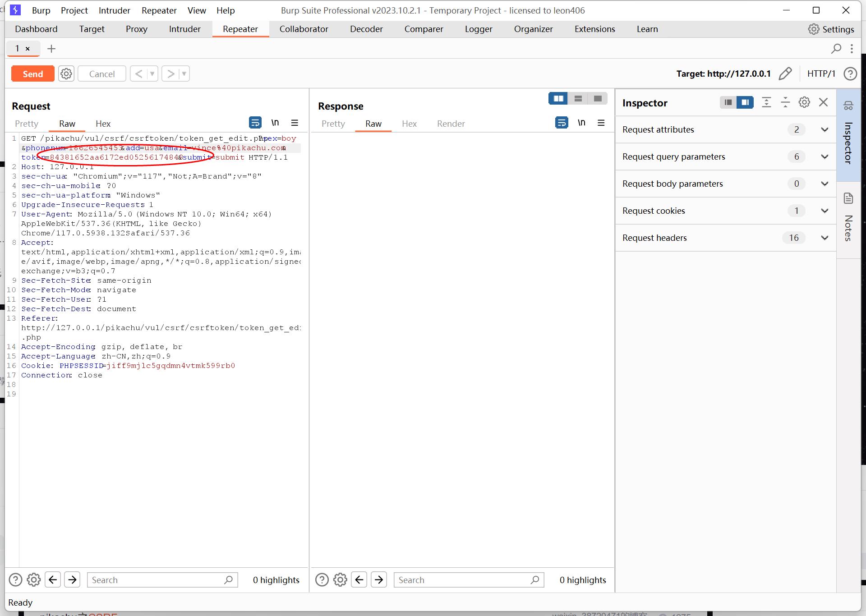Switch to the Proxy tab
This screenshot has width=866, height=616.
pyautogui.click(x=137, y=29)
